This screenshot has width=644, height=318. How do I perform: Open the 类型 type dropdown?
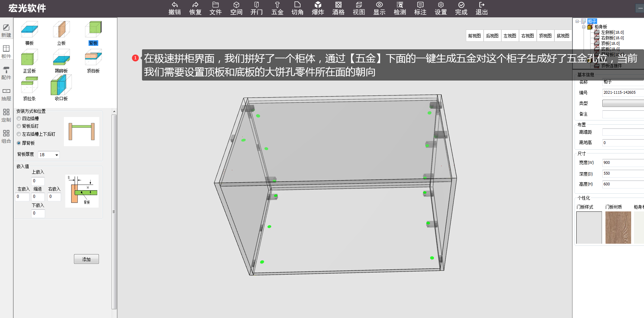pos(623,103)
